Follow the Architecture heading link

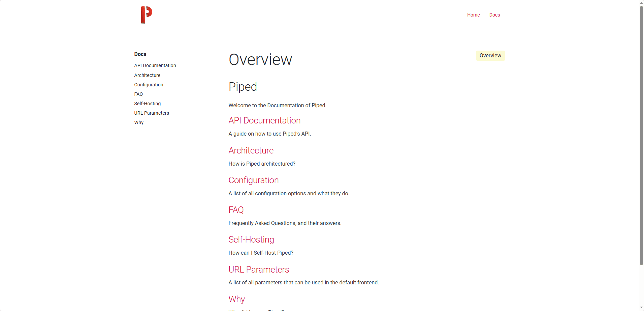[251, 150]
